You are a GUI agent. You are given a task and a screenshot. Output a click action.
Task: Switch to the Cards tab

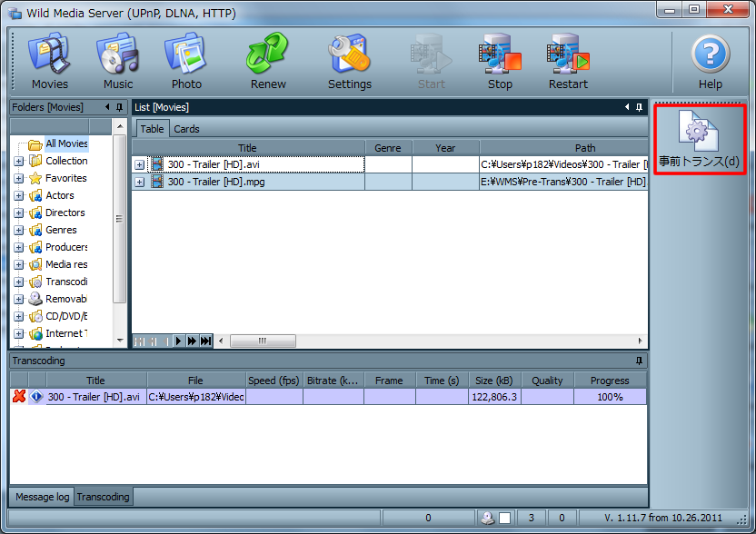[186, 129]
